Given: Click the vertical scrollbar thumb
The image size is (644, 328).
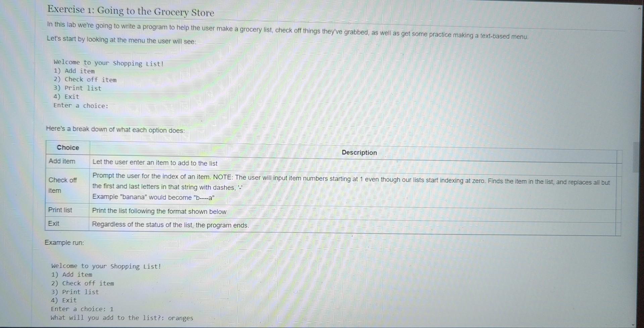Looking at the screenshot, I should (x=636, y=157).
